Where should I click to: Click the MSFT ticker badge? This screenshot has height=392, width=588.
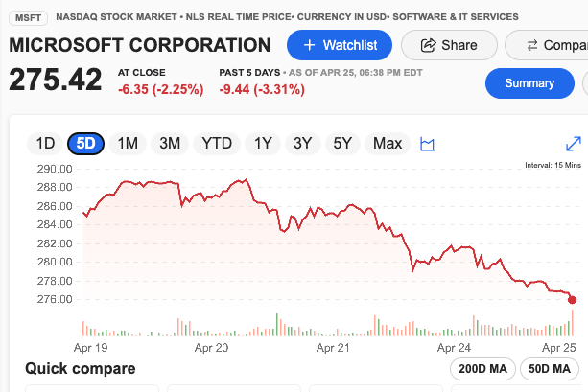coord(28,17)
